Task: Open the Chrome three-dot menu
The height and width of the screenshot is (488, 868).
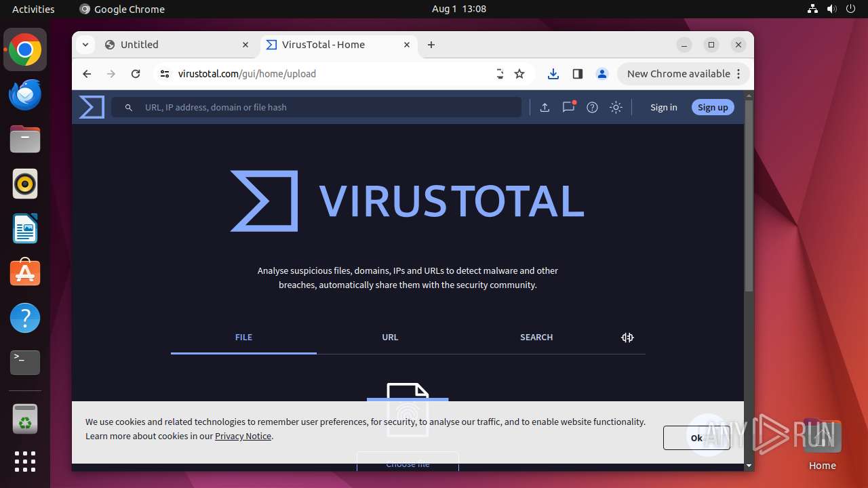Action: coord(739,74)
